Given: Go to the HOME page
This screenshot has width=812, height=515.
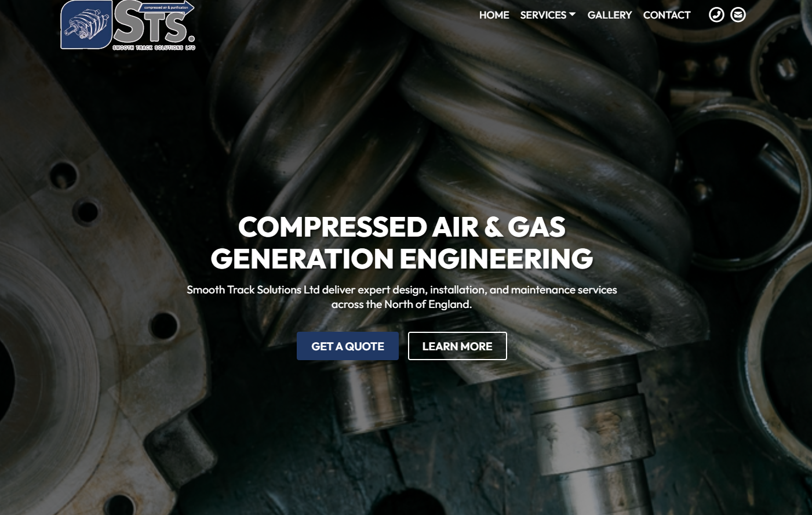Looking at the screenshot, I should point(494,15).
